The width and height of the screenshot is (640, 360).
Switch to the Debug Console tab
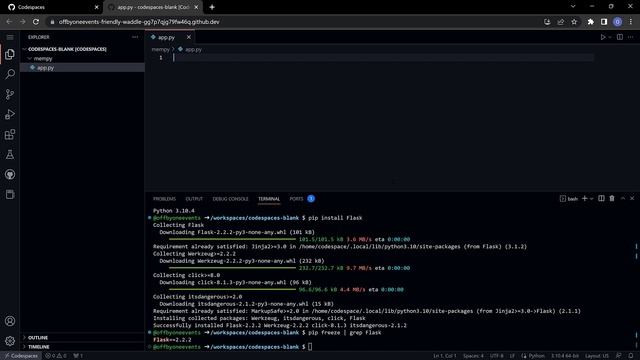pos(230,199)
